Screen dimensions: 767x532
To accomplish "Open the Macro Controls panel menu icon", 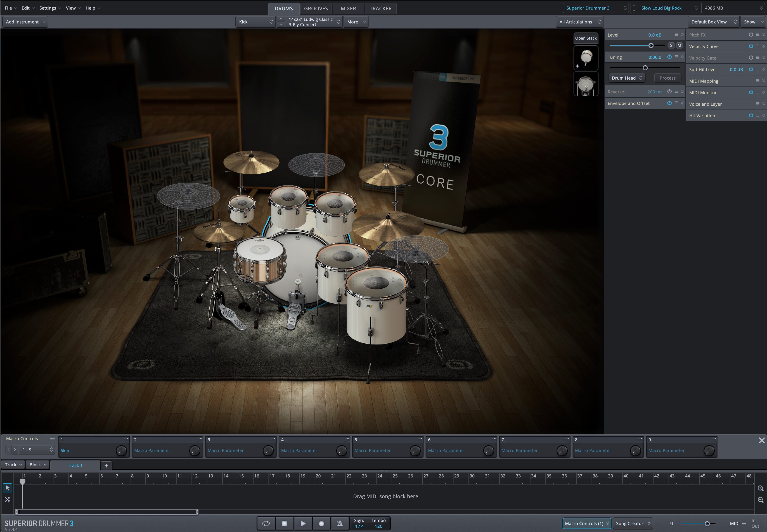I will coord(52,439).
